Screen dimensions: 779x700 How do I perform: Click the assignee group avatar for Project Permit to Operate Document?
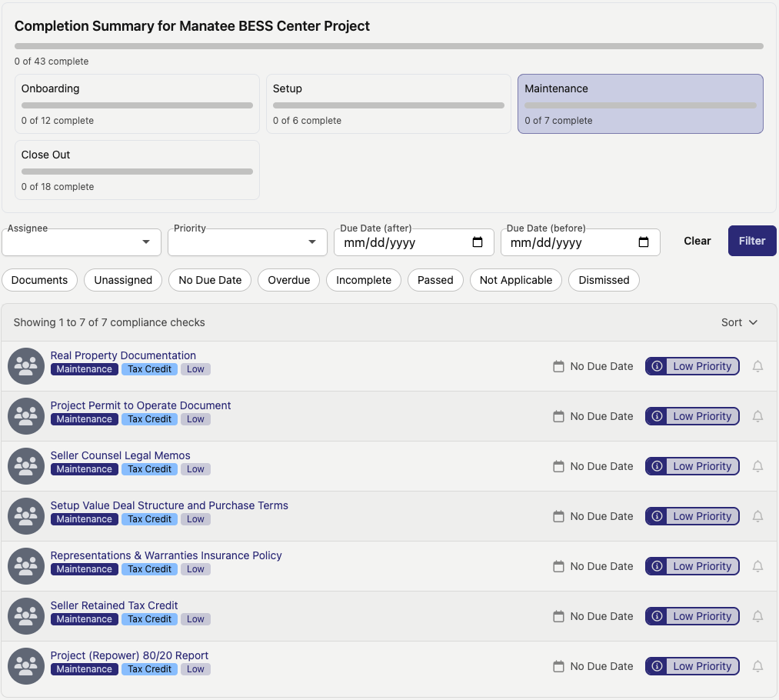(26, 416)
